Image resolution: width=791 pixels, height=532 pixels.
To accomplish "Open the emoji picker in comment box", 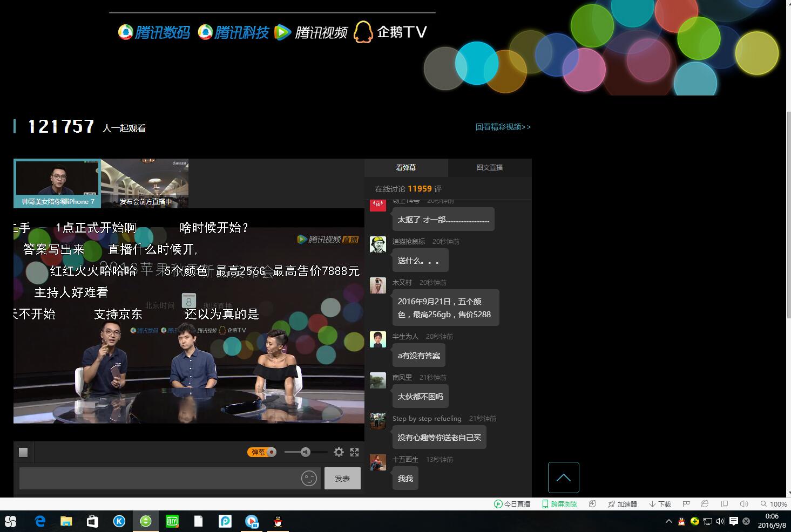I will [309, 479].
